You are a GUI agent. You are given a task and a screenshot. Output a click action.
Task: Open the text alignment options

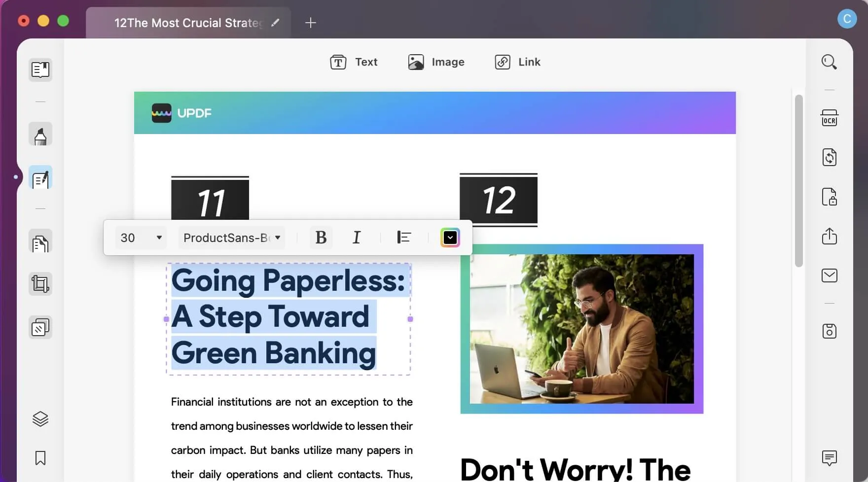tap(404, 238)
